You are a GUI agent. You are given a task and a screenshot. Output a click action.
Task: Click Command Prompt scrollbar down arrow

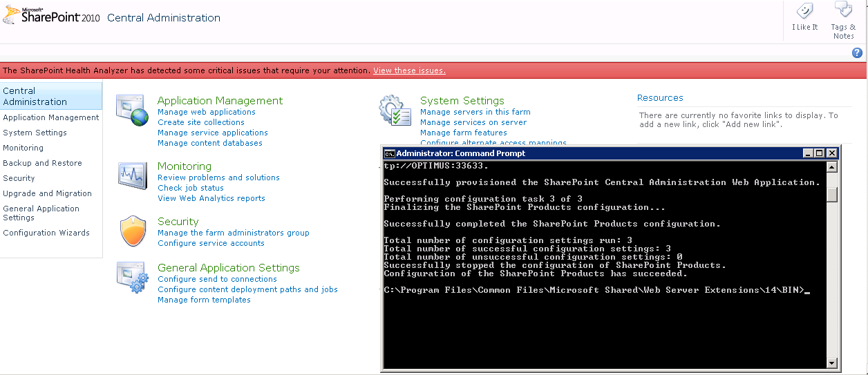coord(832,363)
